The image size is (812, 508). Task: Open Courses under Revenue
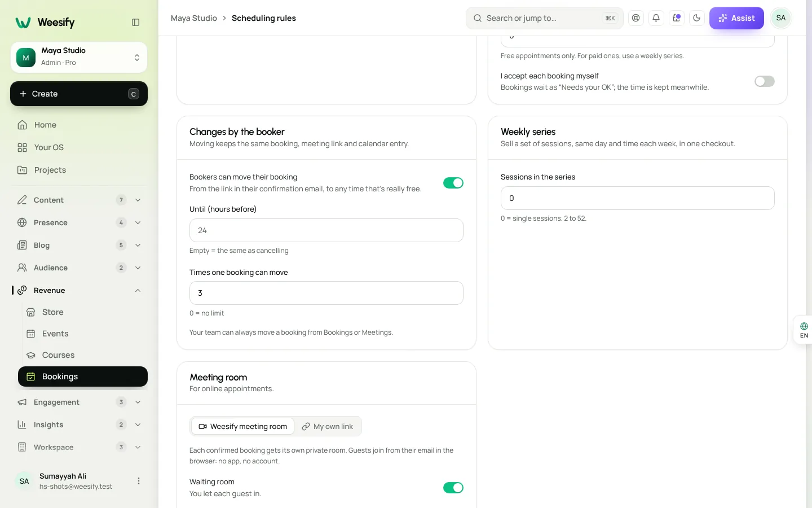click(x=83, y=355)
